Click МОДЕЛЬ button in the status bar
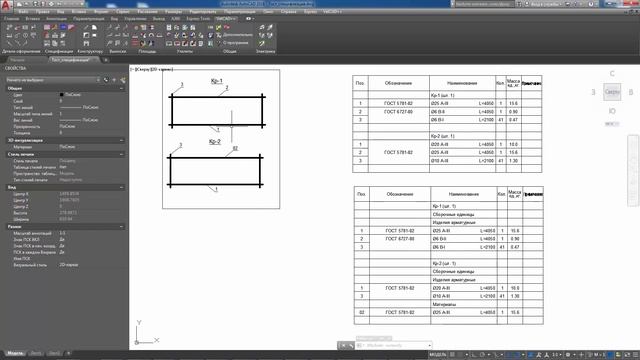 pos(438,355)
